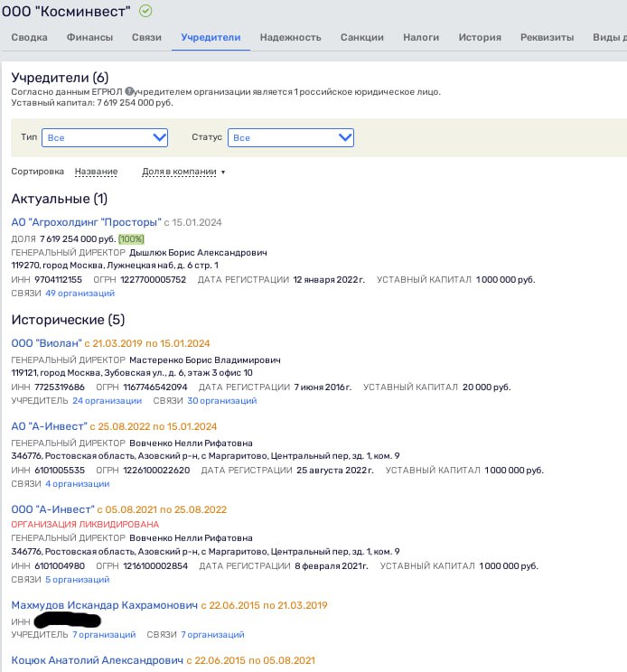The width and height of the screenshot is (627, 672).
Task: Click the INN value 7725319686
Action: tap(60, 387)
